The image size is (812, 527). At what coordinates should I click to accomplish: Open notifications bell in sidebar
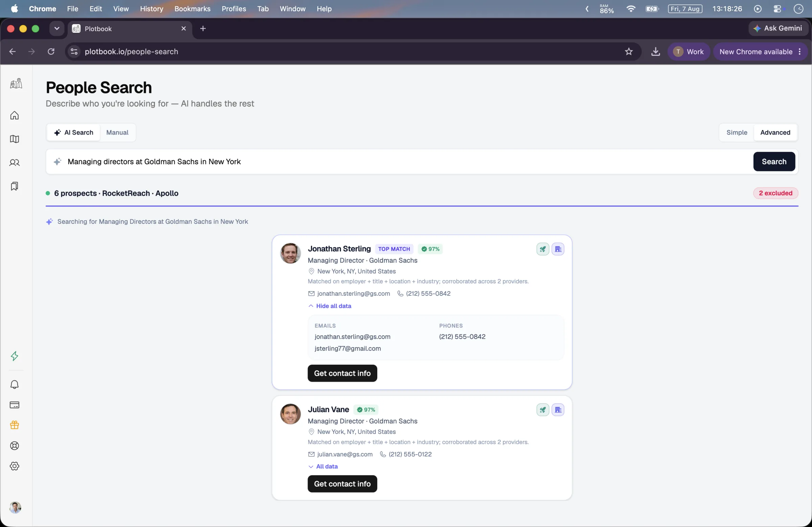click(x=14, y=384)
